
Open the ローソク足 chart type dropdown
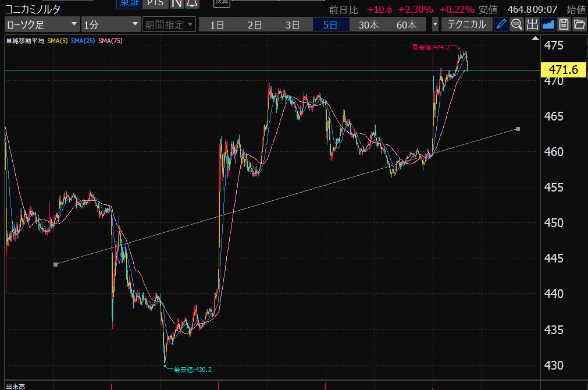click(42, 24)
